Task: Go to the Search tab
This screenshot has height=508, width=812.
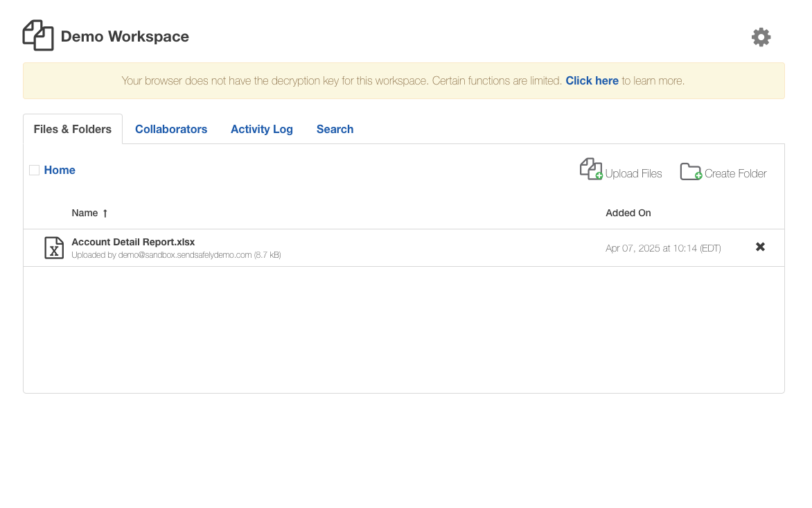Action: click(335, 130)
